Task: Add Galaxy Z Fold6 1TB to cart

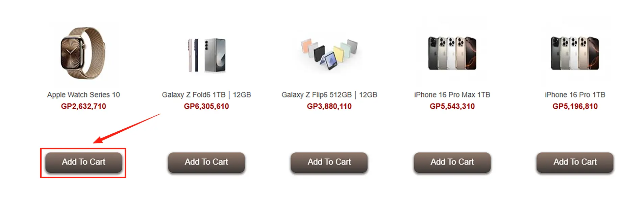Action: pyautogui.click(x=206, y=162)
